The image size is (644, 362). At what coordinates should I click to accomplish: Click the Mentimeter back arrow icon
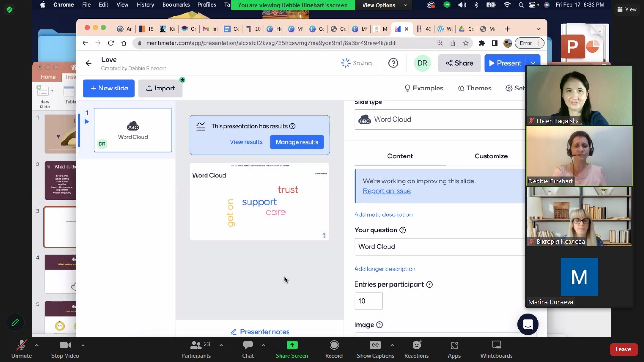pos(89,63)
